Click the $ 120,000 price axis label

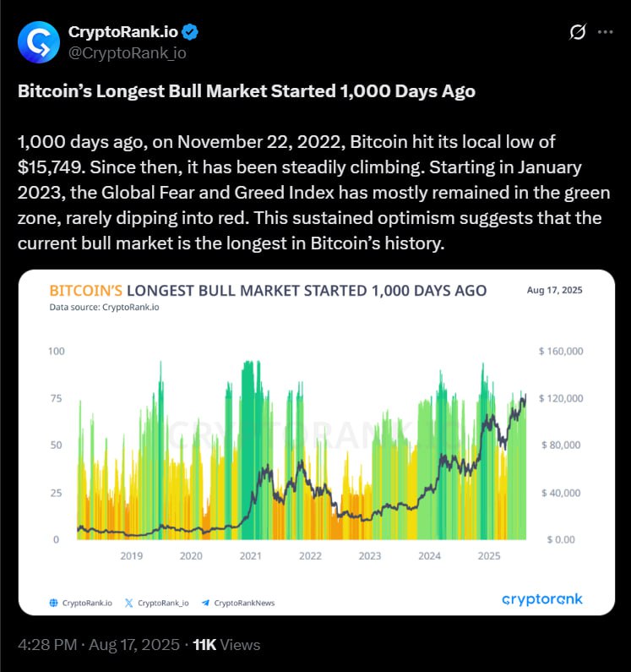click(561, 398)
